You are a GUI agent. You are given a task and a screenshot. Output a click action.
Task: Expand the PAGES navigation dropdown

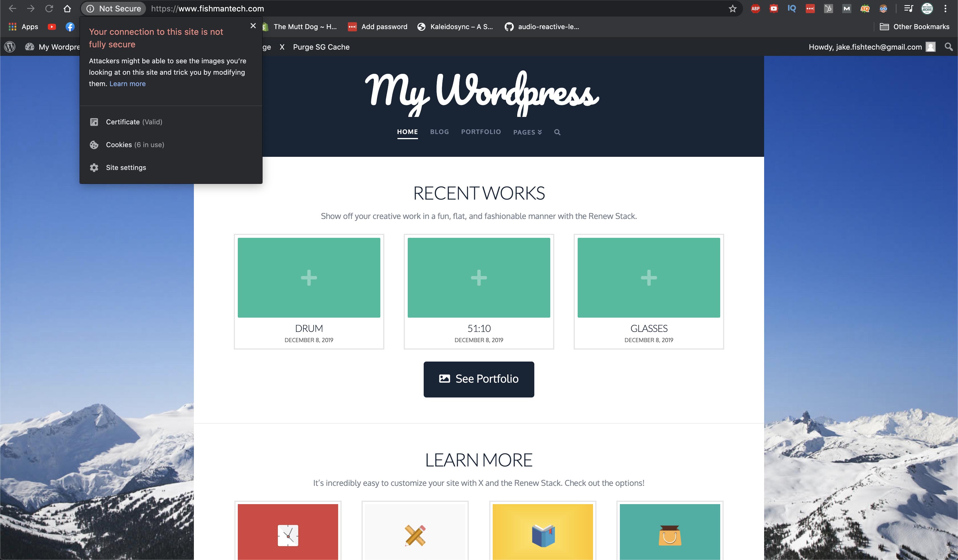[x=528, y=132]
